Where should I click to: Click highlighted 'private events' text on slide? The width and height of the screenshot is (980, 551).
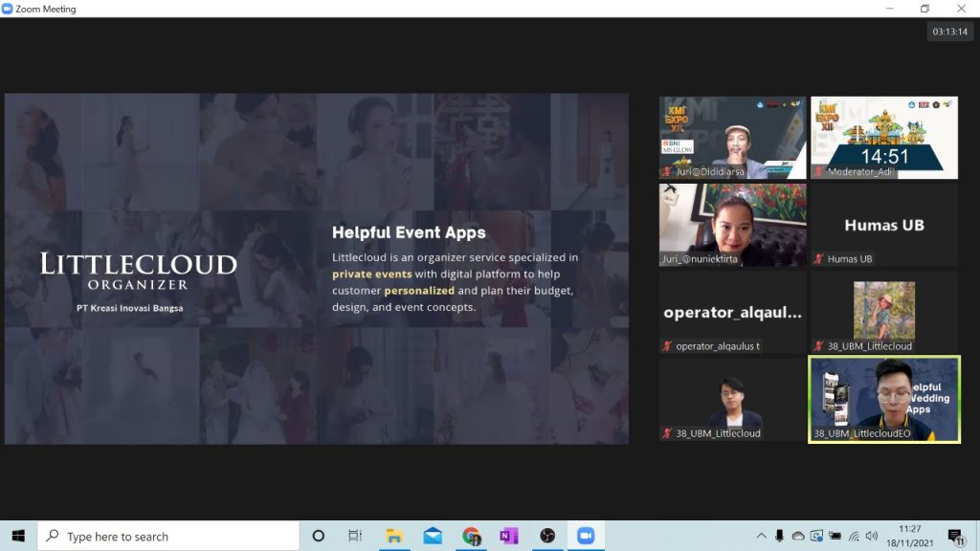[x=372, y=275]
